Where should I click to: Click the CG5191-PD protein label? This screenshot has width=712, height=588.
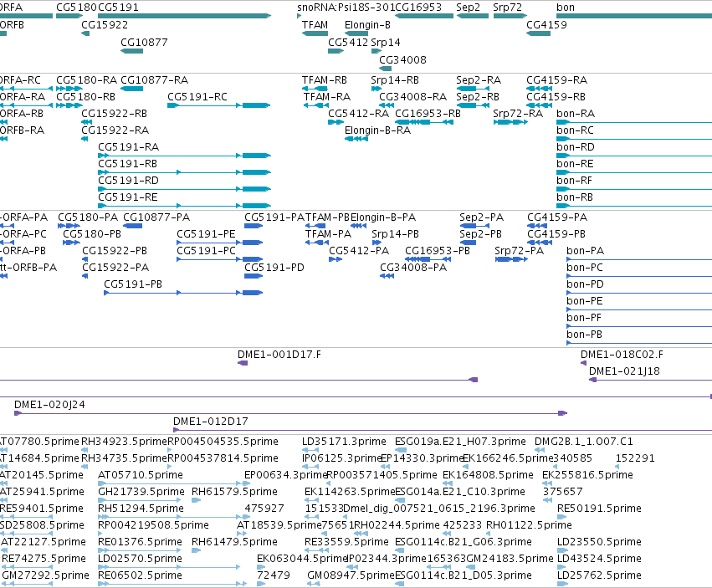[274, 268]
